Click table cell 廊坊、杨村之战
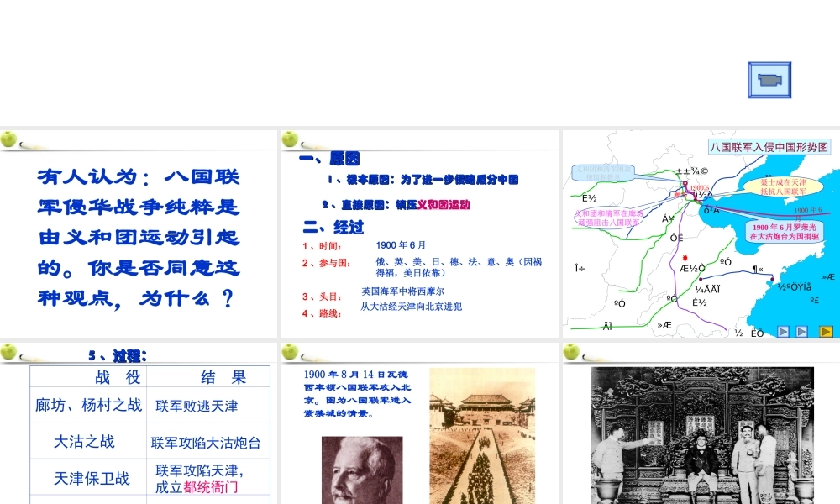 [88, 405]
